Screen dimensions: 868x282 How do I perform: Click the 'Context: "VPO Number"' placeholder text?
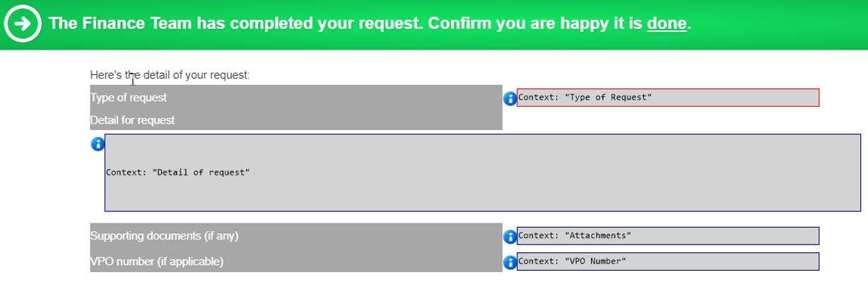point(572,261)
